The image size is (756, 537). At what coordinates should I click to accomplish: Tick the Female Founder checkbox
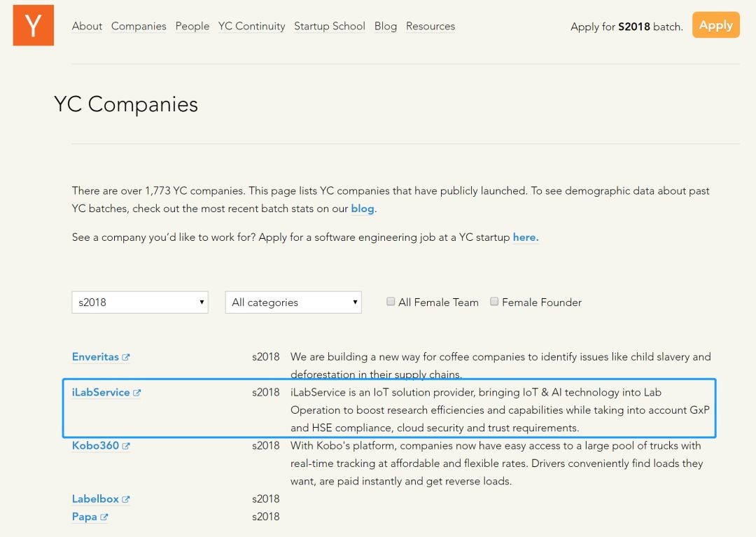pyautogui.click(x=494, y=302)
